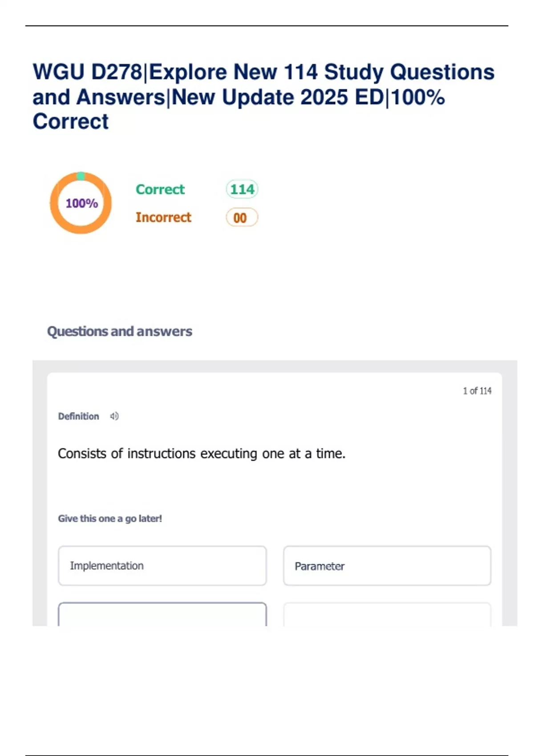Select the Parameter answer option
The image size is (534, 756).
coord(387,566)
